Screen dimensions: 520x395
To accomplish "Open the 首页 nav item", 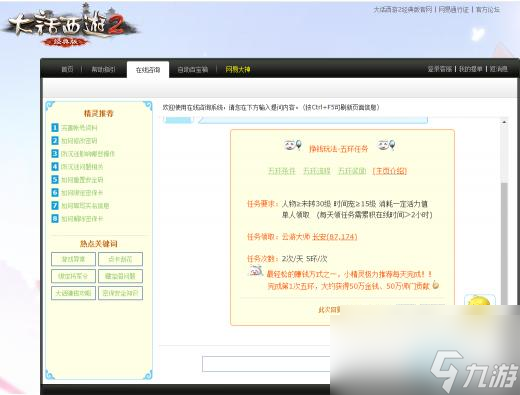I will click(x=67, y=69).
